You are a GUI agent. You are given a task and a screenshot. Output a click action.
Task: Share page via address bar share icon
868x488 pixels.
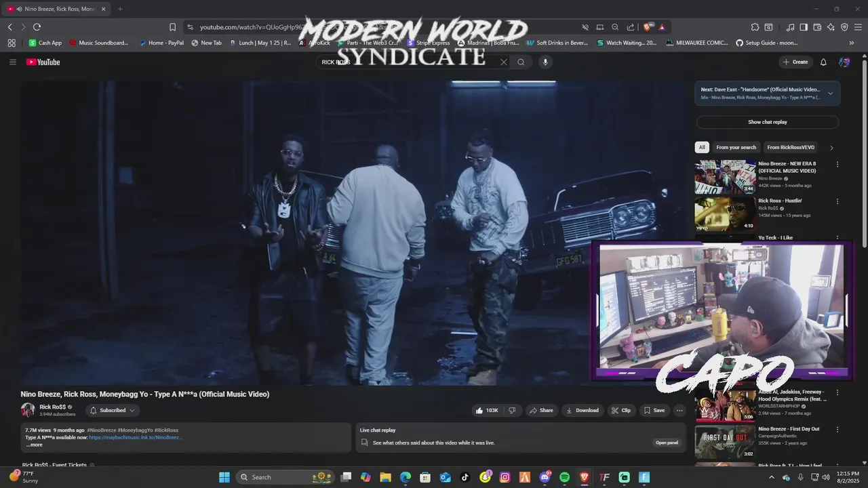click(x=631, y=27)
